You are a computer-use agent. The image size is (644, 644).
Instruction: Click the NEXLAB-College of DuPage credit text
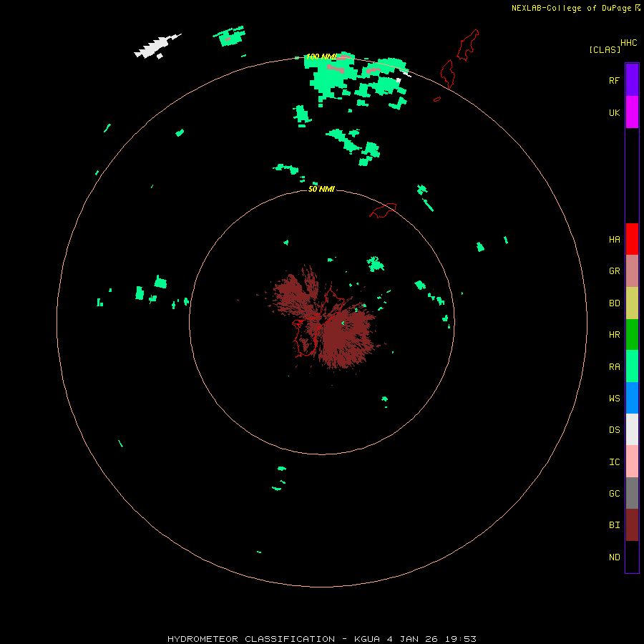tap(571, 8)
